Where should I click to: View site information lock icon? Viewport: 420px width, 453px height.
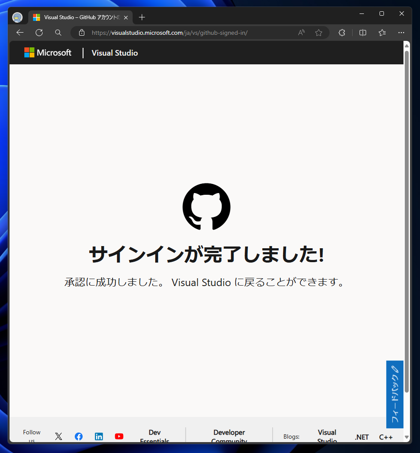(x=82, y=33)
